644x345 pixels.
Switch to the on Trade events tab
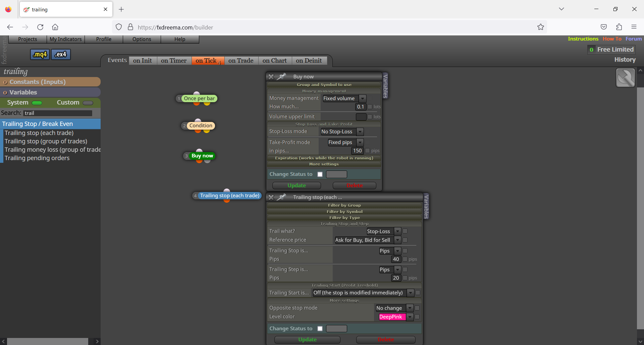click(241, 61)
